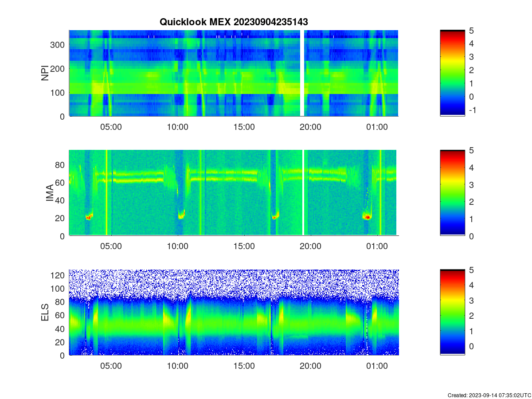Click the 300 tick on the NPI axis
This screenshot has height=399, width=532.
coord(58,45)
